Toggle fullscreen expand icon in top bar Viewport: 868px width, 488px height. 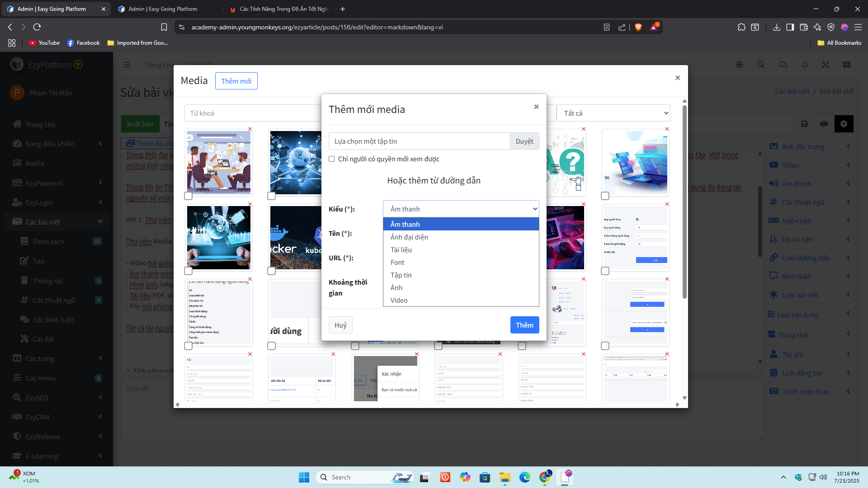click(x=826, y=65)
